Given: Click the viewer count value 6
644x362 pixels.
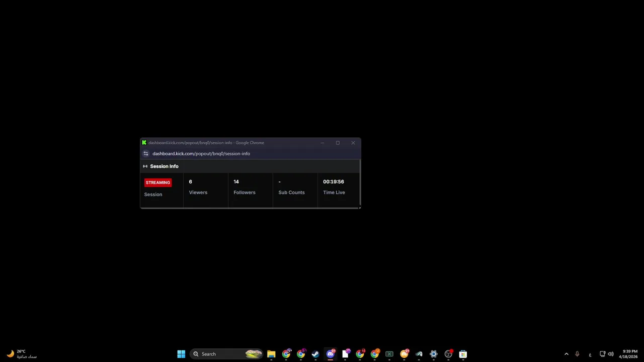Looking at the screenshot, I should coord(190,182).
